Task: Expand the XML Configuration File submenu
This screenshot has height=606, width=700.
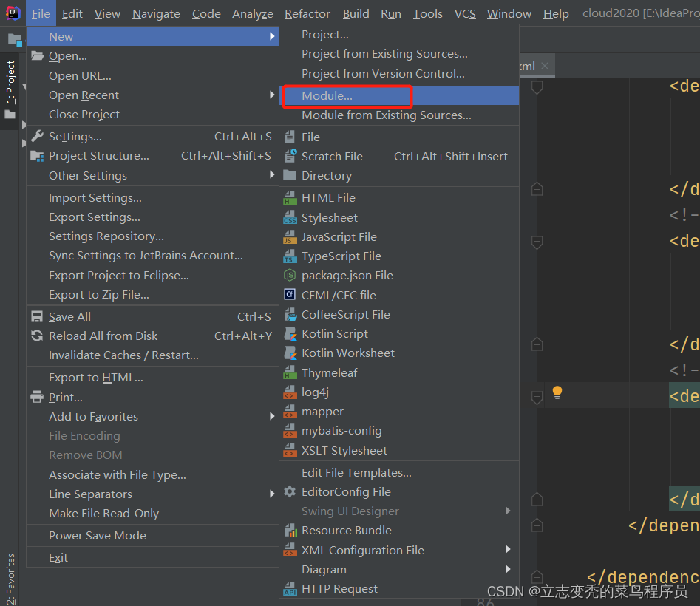Action: point(508,549)
